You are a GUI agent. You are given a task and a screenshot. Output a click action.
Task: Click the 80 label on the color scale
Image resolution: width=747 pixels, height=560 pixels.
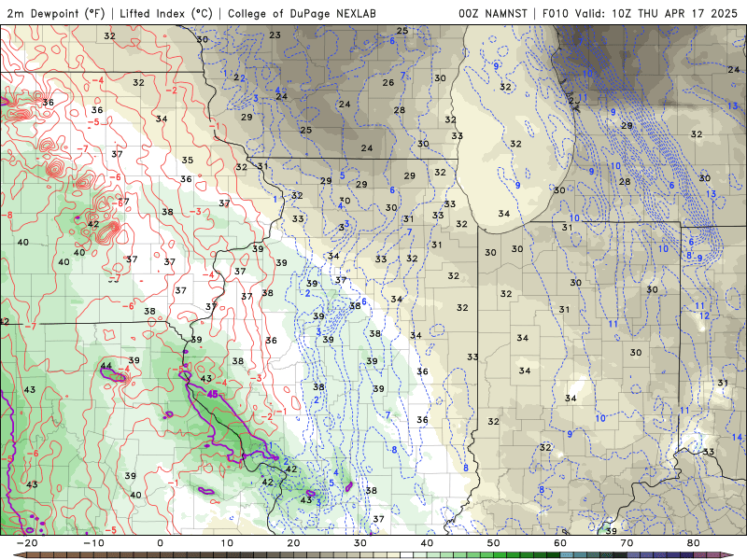tap(694, 543)
